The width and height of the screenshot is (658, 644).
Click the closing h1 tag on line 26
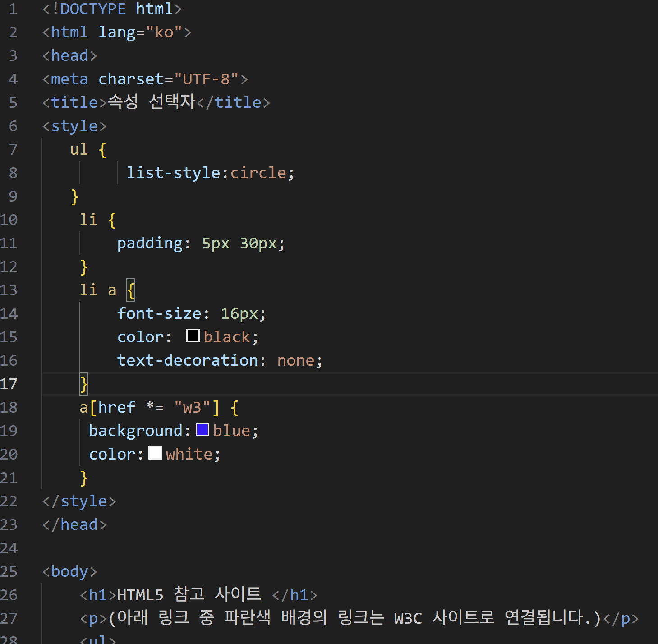point(295,595)
